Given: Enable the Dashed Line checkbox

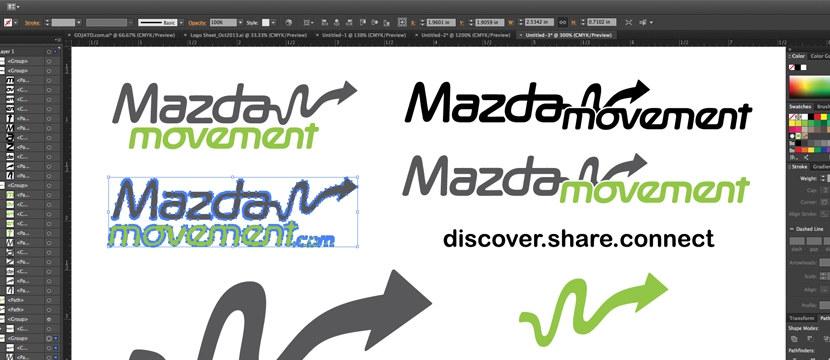Looking at the screenshot, I should [x=792, y=229].
